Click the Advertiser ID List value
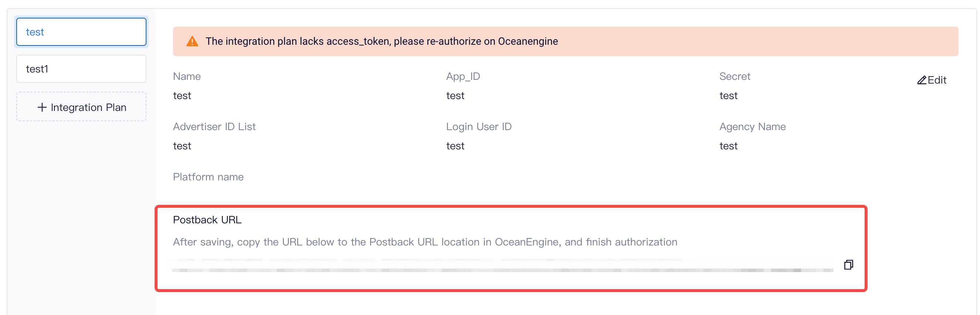The height and width of the screenshot is (315, 980). coord(182,146)
